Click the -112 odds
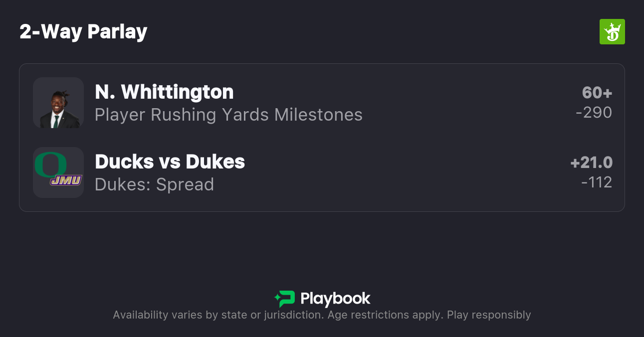 coord(597,182)
